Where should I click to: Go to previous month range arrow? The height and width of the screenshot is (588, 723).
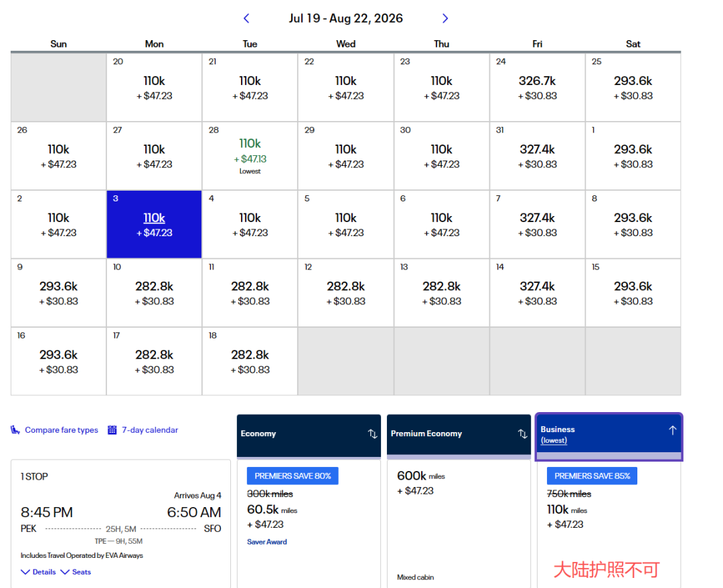[x=246, y=19]
